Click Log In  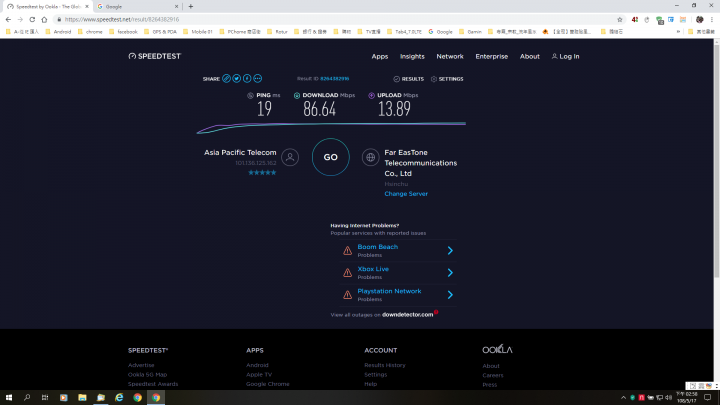tap(565, 56)
